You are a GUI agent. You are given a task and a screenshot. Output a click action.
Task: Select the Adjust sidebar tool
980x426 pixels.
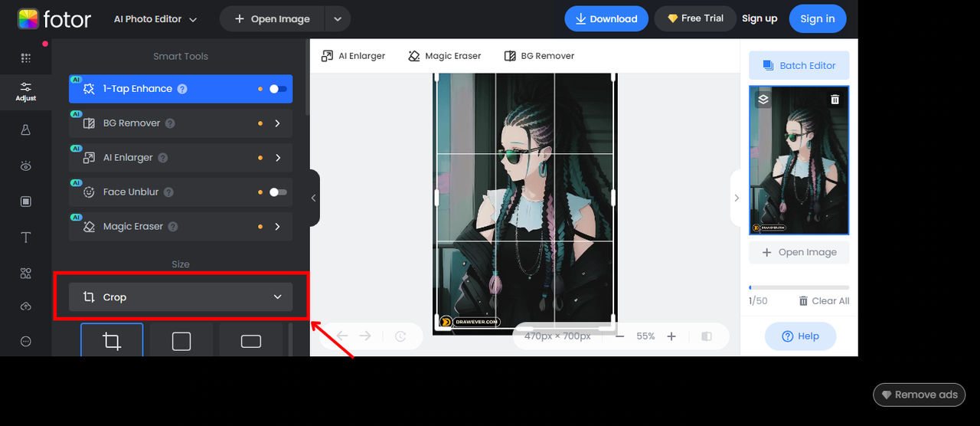26,92
